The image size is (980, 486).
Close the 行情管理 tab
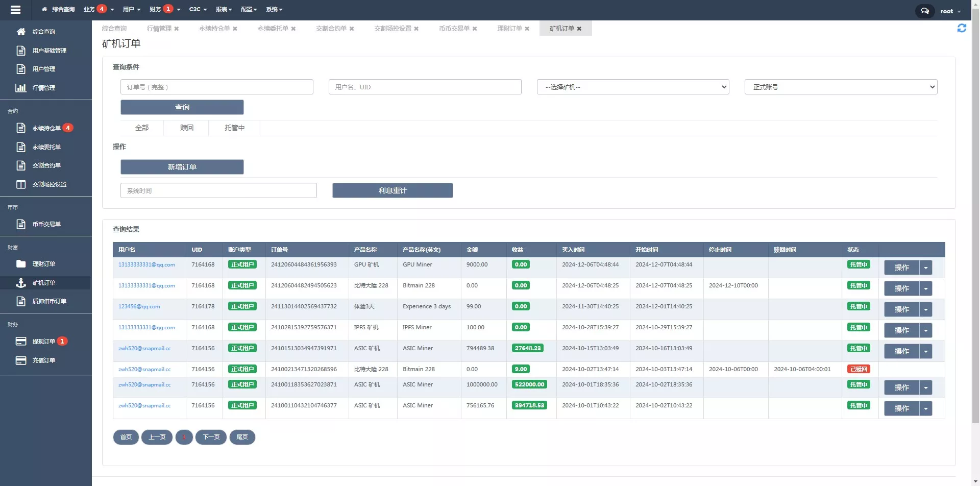(177, 29)
